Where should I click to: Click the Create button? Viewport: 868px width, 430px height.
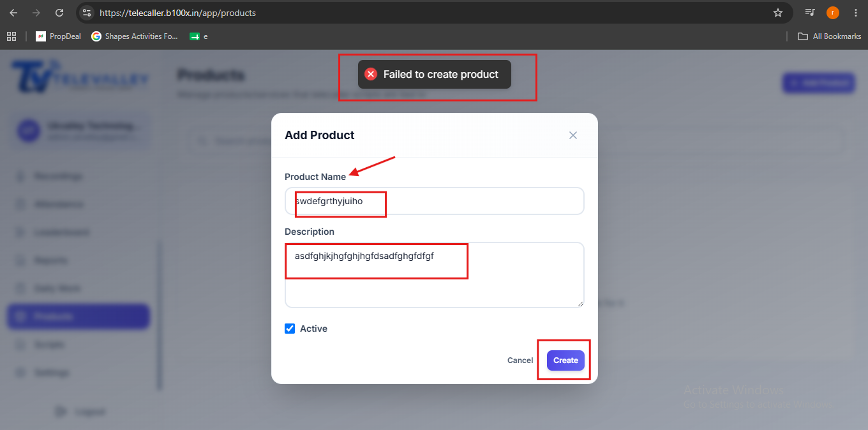pyautogui.click(x=565, y=360)
